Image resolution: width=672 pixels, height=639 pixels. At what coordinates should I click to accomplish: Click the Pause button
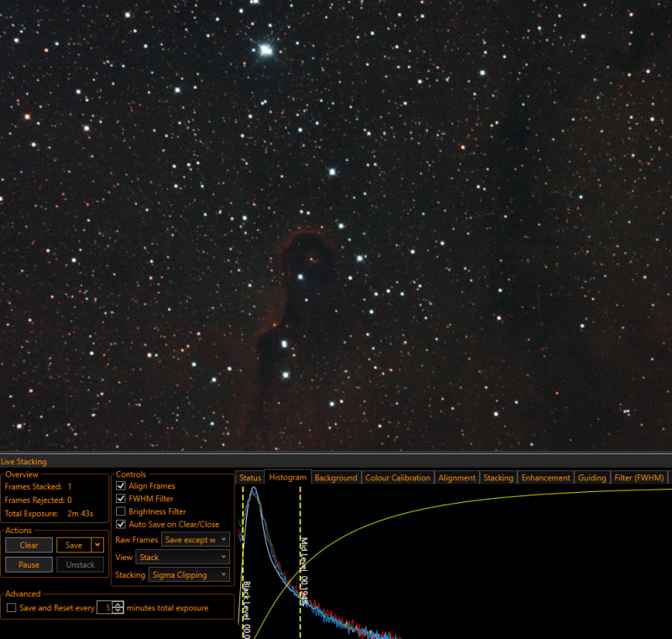[29, 565]
